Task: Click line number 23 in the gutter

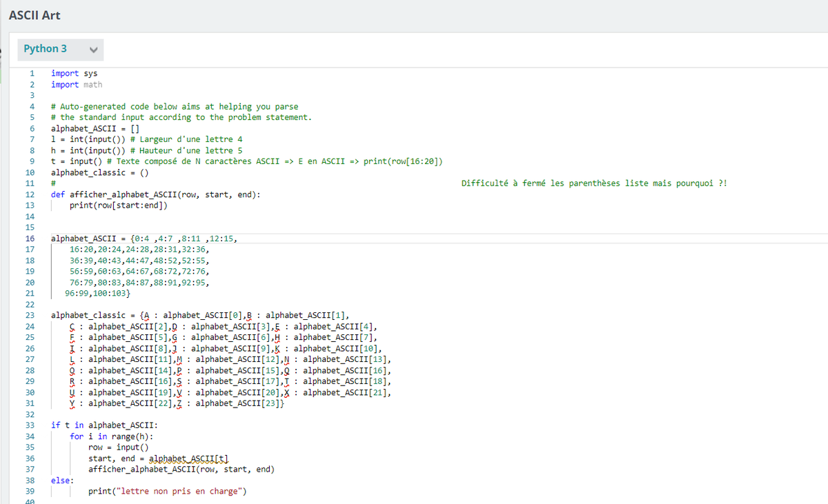Action: coord(30,316)
